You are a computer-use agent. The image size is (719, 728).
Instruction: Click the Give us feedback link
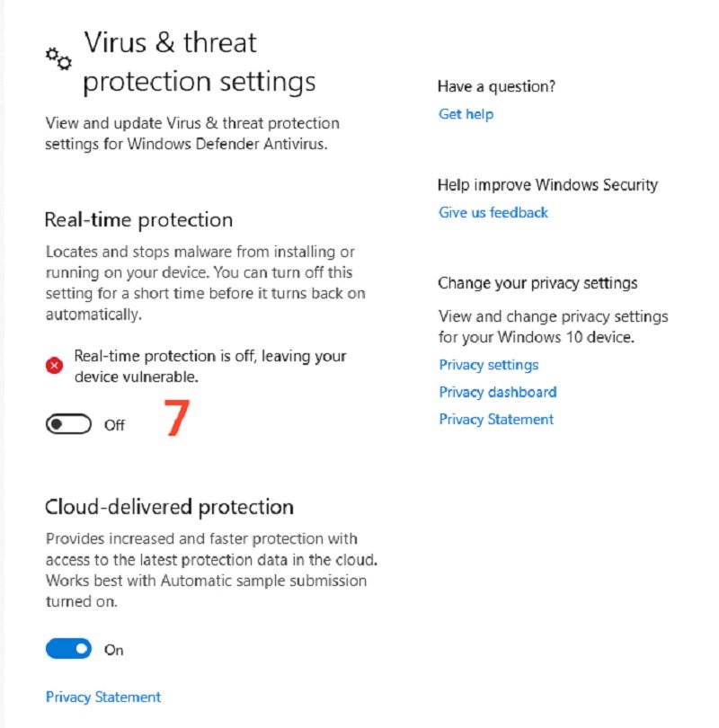click(x=493, y=213)
